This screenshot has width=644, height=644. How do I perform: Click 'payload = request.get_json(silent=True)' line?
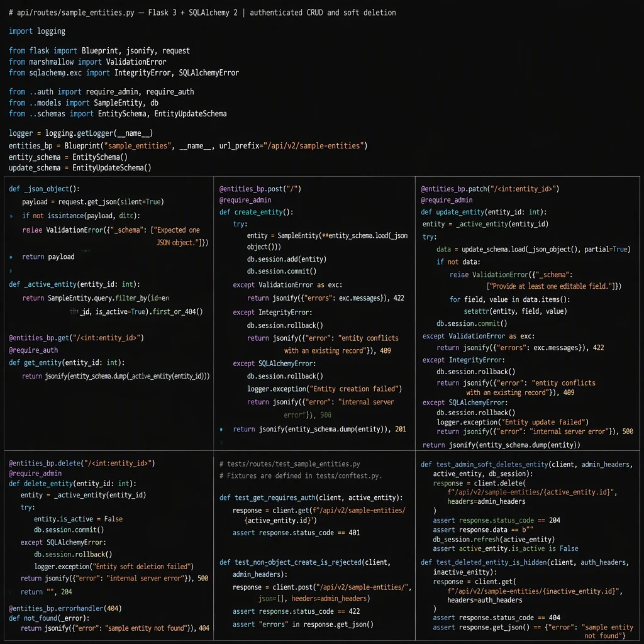tap(93, 202)
